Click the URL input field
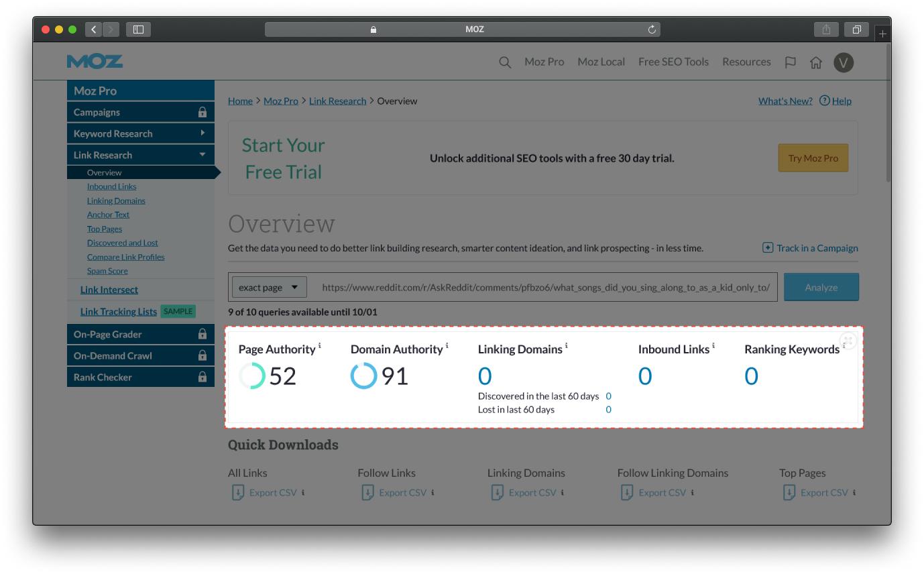The height and width of the screenshot is (574, 924). 546,287
